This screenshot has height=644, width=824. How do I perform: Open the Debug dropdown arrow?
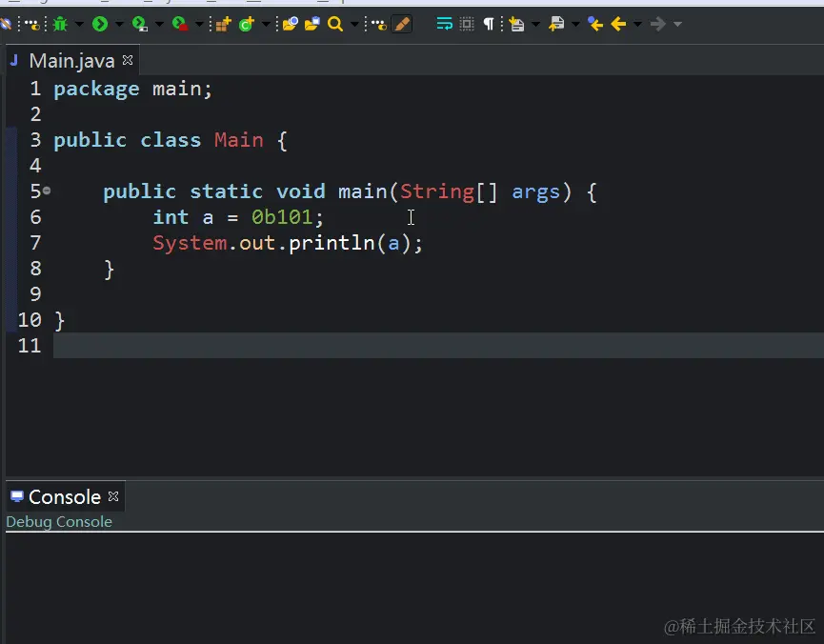[79, 24]
